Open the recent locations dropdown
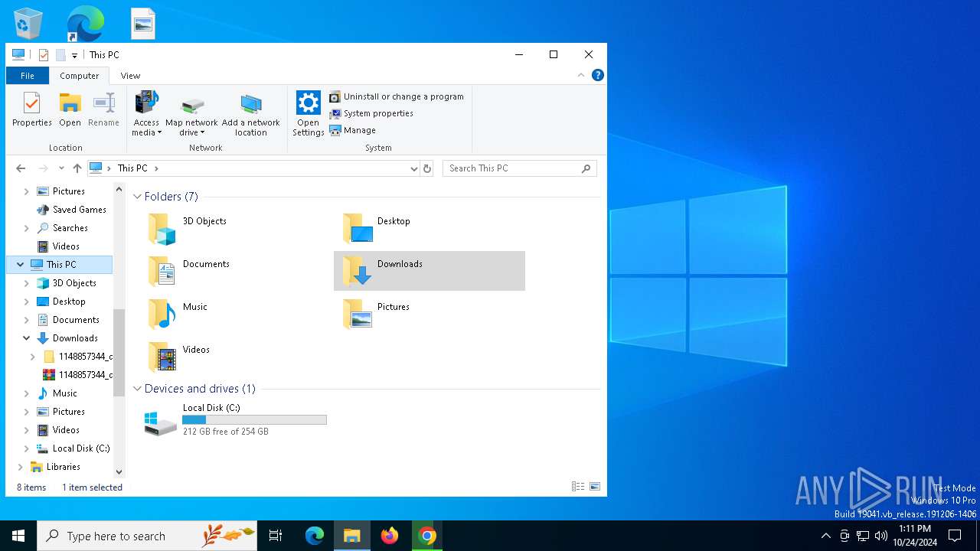This screenshot has height=551, width=980. tap(61, 168)
